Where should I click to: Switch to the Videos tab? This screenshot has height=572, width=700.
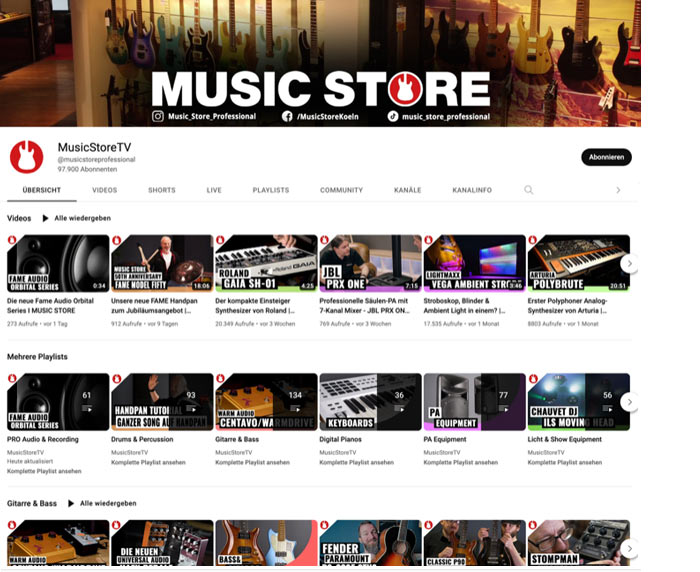tap(104, 190)
